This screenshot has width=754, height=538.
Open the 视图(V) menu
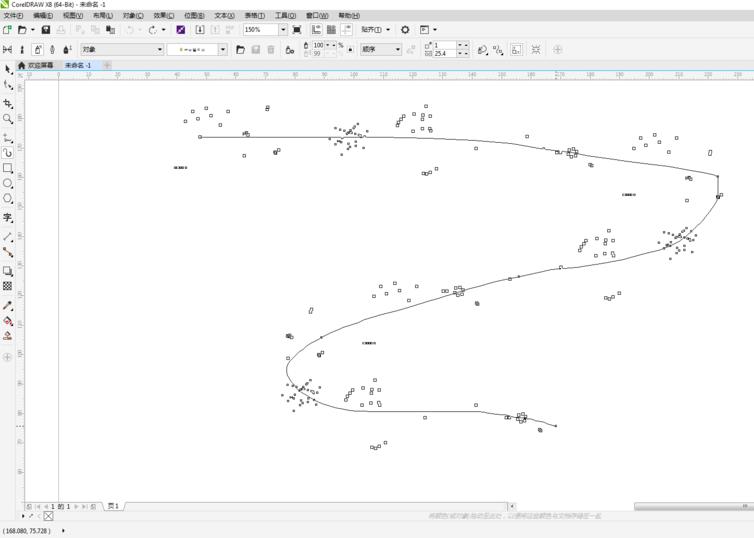[x=73, y=15]
